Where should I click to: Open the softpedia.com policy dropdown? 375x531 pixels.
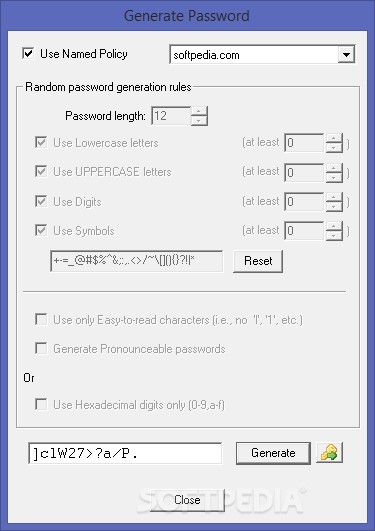pyautogui.click(x=346, y=54)
